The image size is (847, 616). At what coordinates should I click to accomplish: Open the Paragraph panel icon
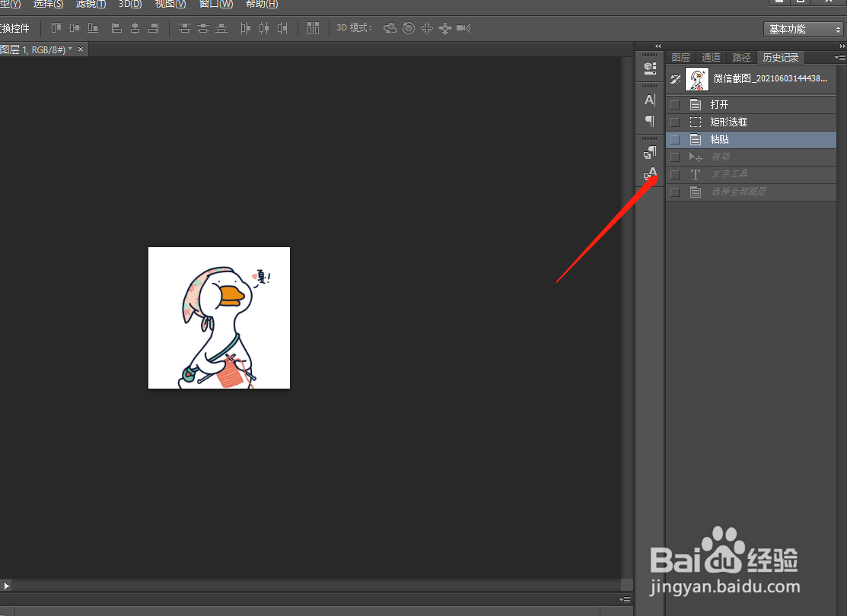coord(650,121)
